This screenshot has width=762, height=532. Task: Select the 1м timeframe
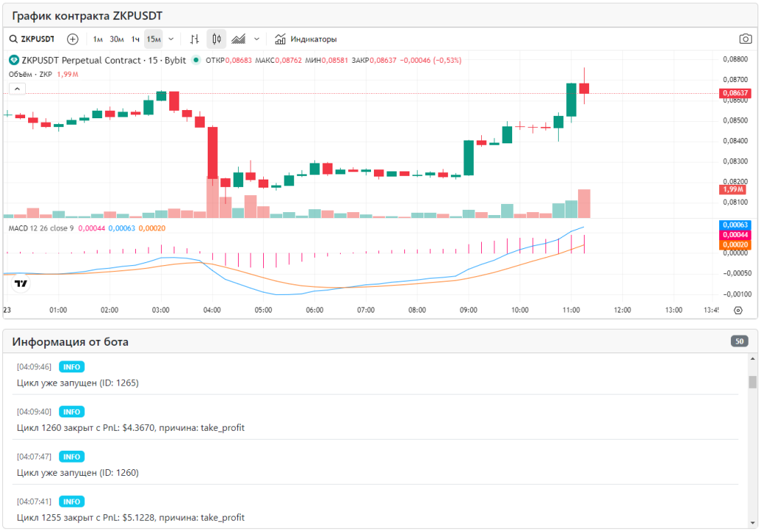[98, 39]
